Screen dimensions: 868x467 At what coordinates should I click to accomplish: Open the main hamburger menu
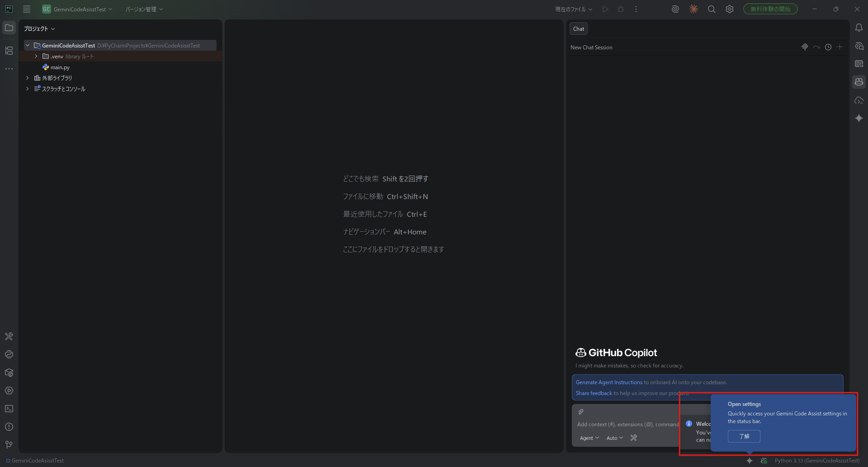(27, 9)
